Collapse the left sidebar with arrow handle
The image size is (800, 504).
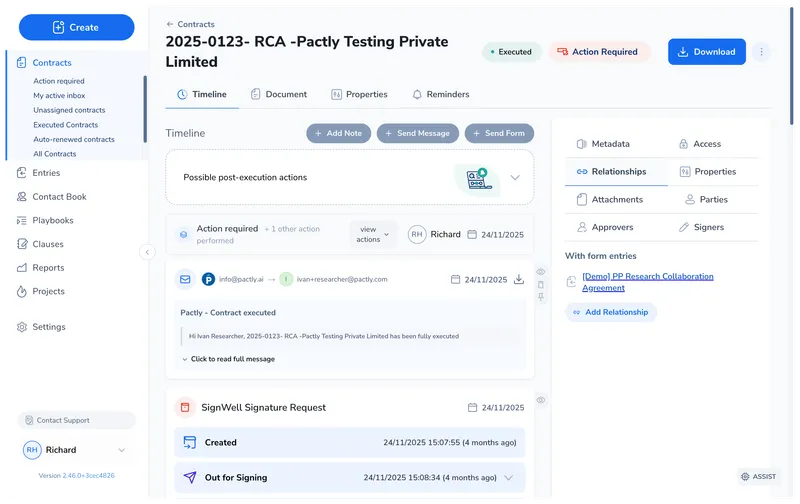point(147,252)
